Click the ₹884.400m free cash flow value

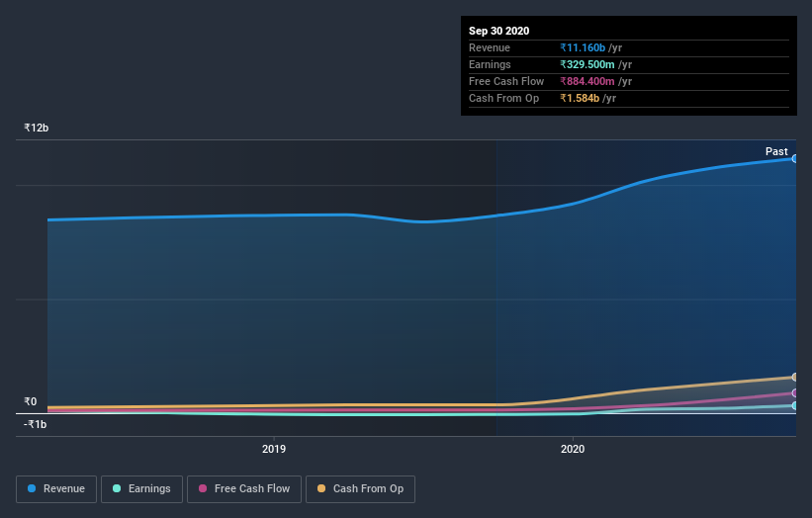tap(586, 81)
